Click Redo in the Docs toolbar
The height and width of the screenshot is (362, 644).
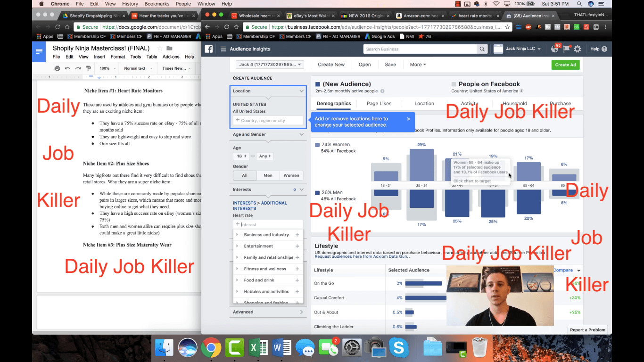pos(78,68)
